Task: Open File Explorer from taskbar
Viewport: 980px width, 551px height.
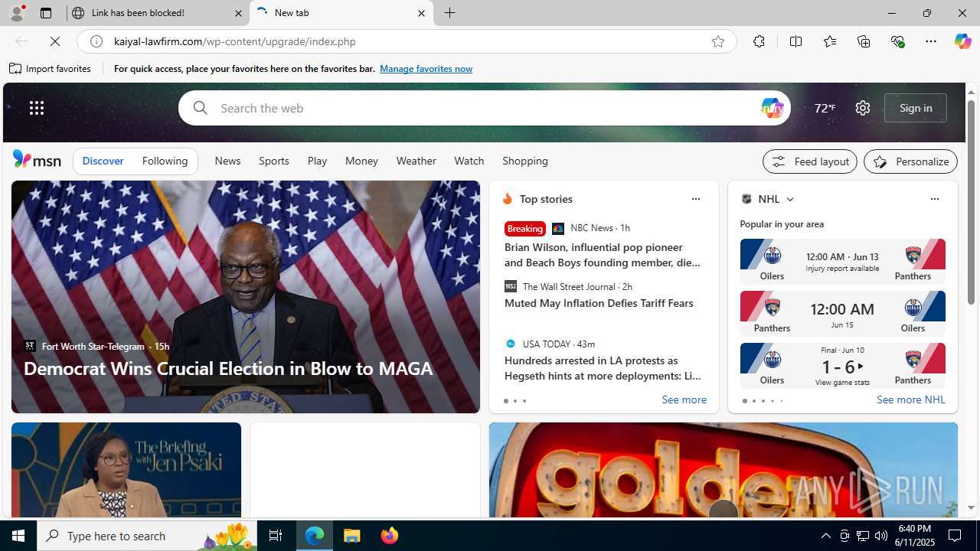Action: (x=352, y=536)
